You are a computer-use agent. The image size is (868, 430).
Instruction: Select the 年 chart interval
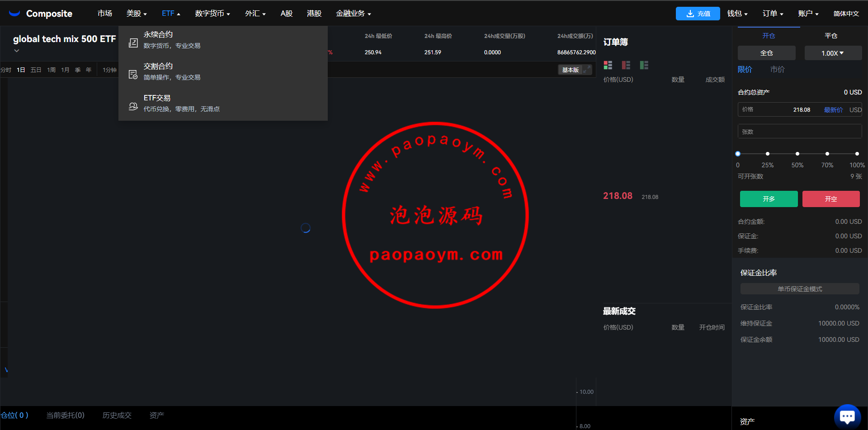[x=89, y=70]
